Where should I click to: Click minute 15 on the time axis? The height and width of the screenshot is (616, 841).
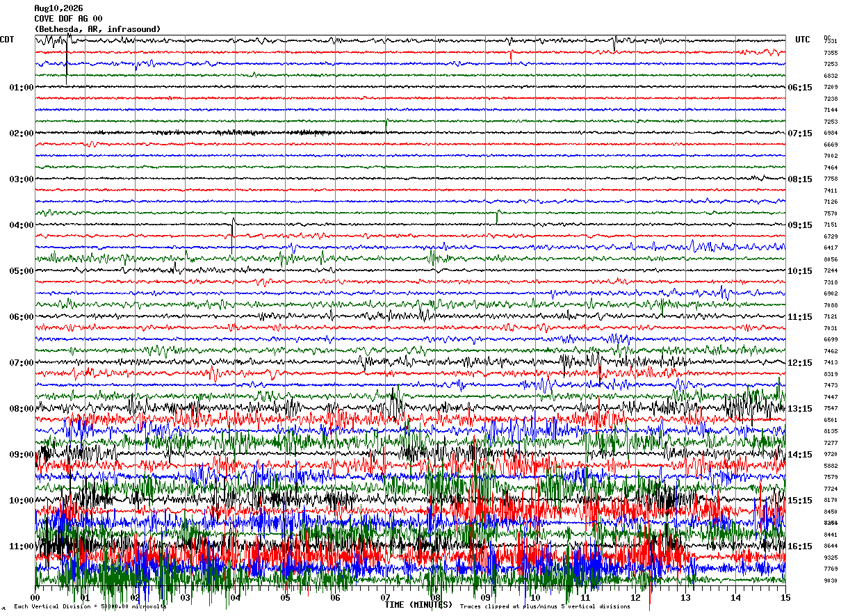click(785, 598)
